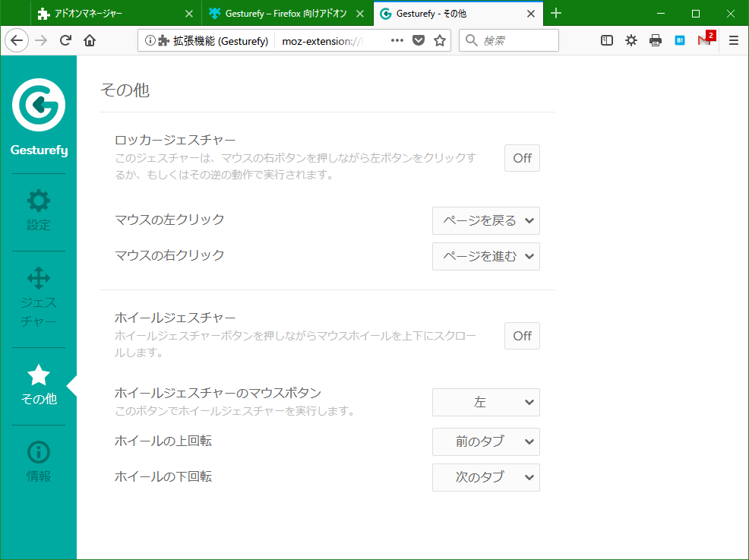The width and height of the screenshot is (749, 560).
Task: Open the マウスの右クリック dropdown
Action: click(x=486, y=257)
